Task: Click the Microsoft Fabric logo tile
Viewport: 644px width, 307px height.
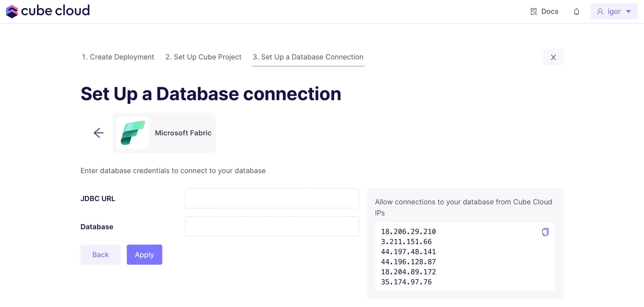Action: (133, 133)
